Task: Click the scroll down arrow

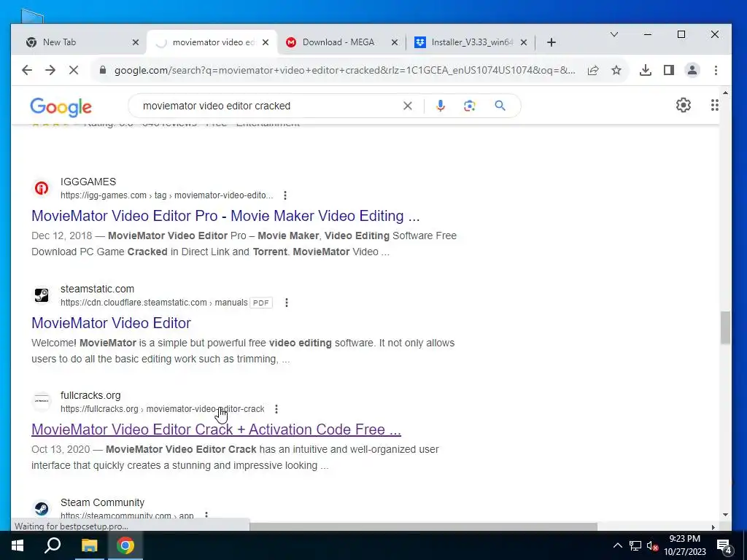Action: click(x=725, y=514)
